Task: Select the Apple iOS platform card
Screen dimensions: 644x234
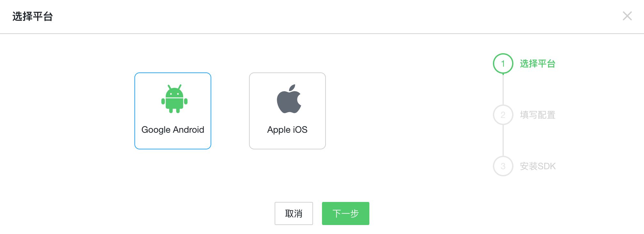Action: pos(287,111)
